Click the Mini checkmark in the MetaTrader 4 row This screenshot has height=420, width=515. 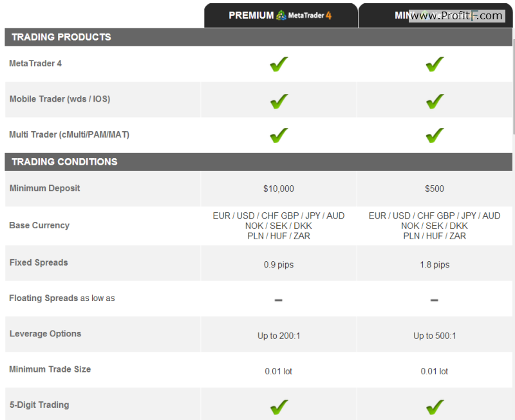tap(435, 64)
